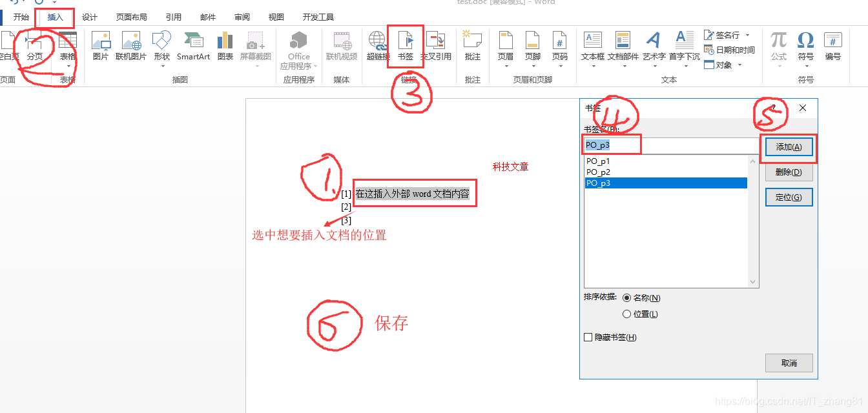Open the 开发工具 Developer tab

pyautogui.click(x=318, y=17)
